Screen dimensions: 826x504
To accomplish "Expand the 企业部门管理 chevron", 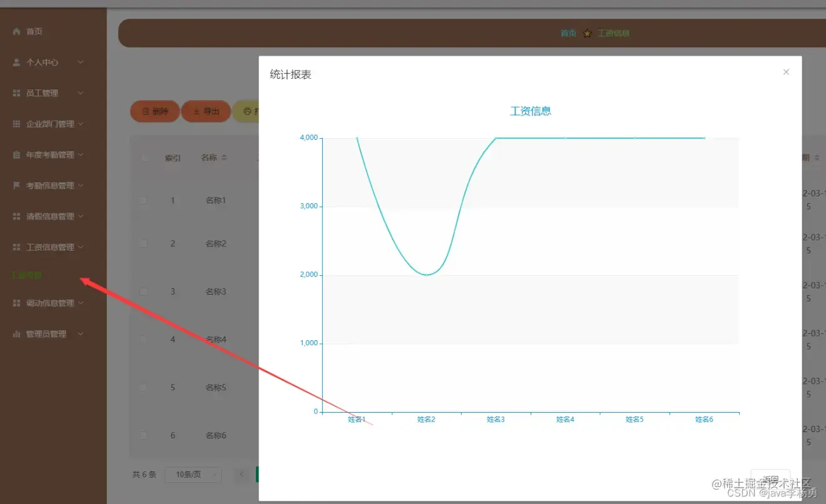I will tap(80, 124).
